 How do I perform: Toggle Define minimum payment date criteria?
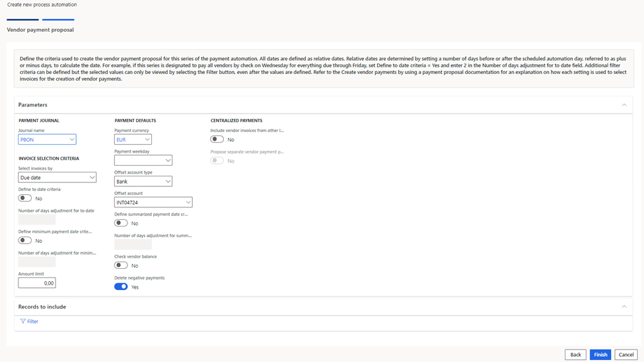pyautogui.click(x=25, y=240)
